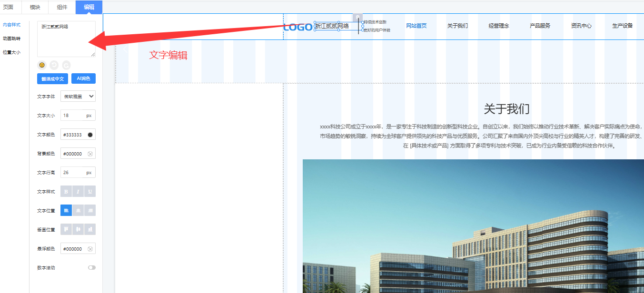Apply underline text style
The height and width of the screenshot is (293, 644).
(x=90, y=192)
